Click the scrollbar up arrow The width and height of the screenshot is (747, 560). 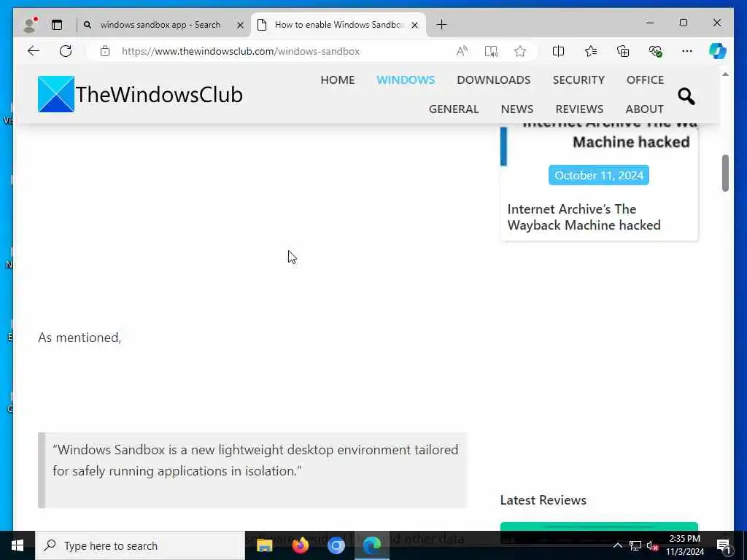point(725,74)
